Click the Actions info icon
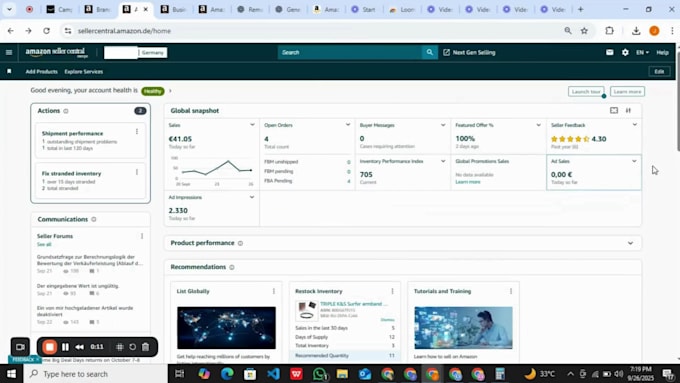 [66, 111]
